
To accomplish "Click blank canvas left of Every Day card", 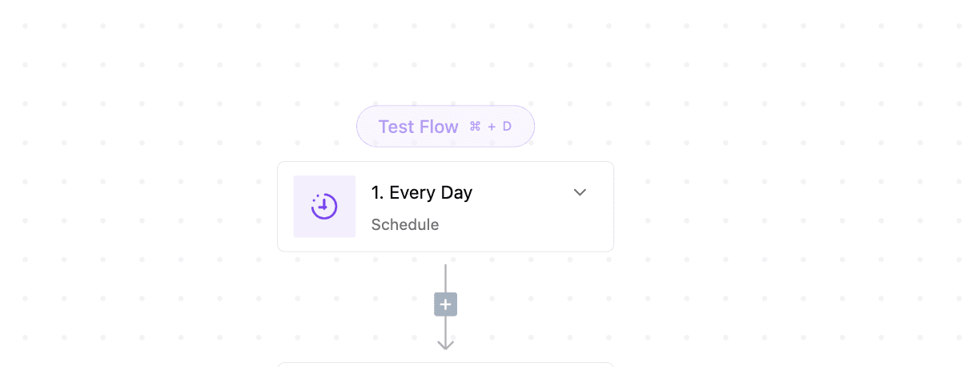I will [160, 207].
